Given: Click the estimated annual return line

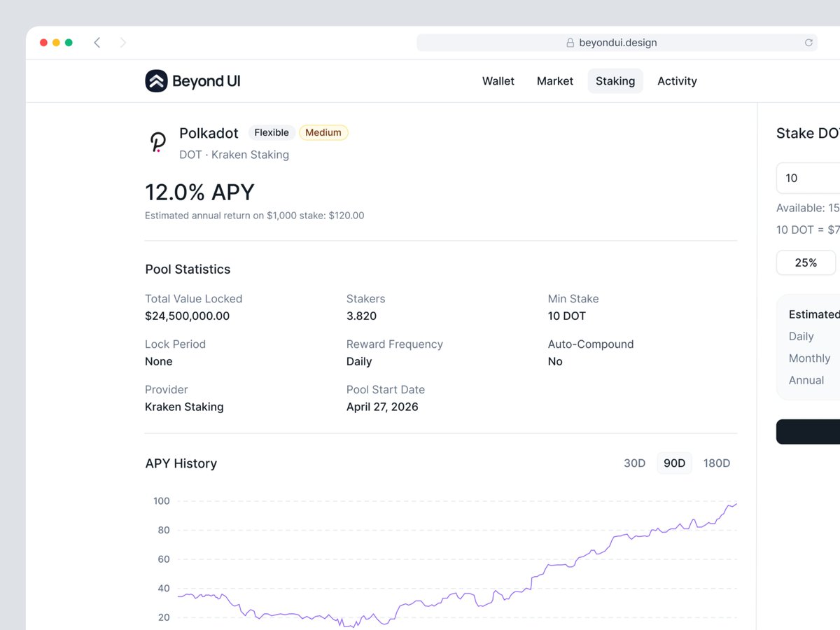Looking at the screenshot, I should click(254, 216).
